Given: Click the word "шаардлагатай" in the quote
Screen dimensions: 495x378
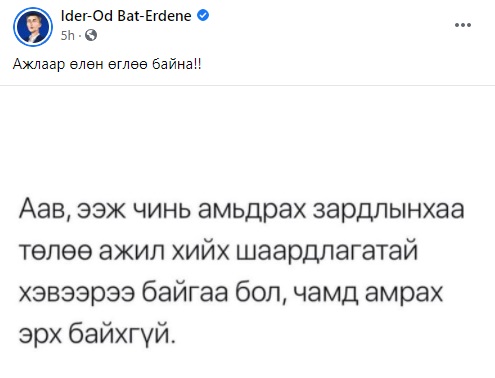Looking at the screenshot, I should coord(327,252).
